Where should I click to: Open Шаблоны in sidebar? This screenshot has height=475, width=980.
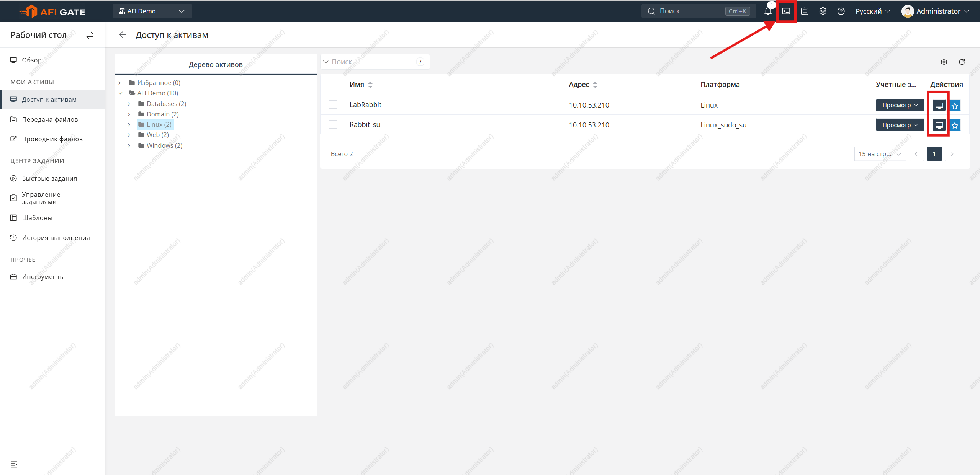coord(52,218)
